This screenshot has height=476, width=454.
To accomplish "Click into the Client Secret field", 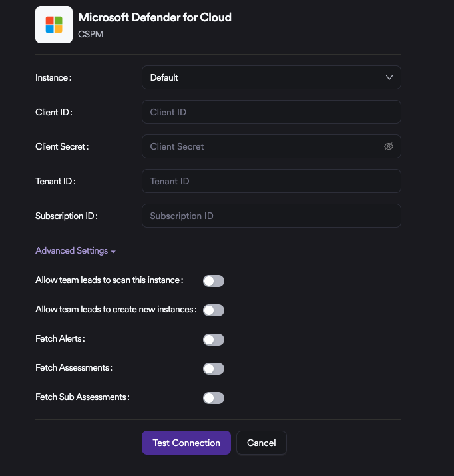I will point(272,146).
